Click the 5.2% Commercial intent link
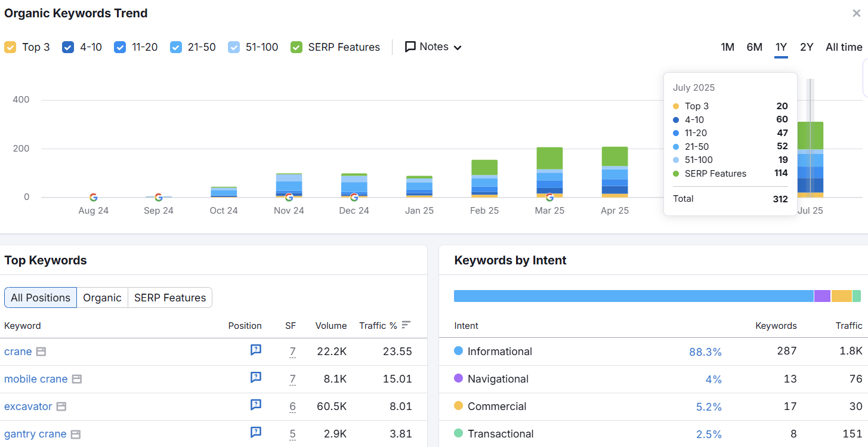Screen dimensions: 868x447 pyautogui.click(x=709, y=407)
